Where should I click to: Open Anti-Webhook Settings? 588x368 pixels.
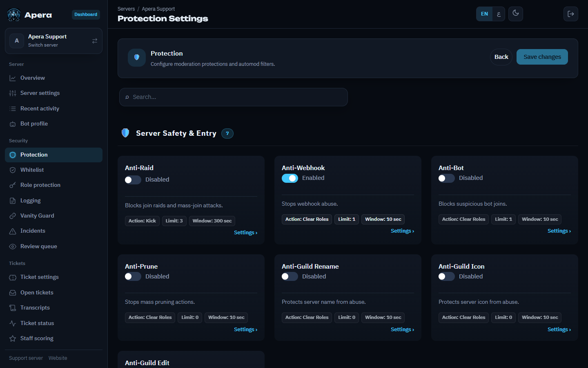pos(402,231)
